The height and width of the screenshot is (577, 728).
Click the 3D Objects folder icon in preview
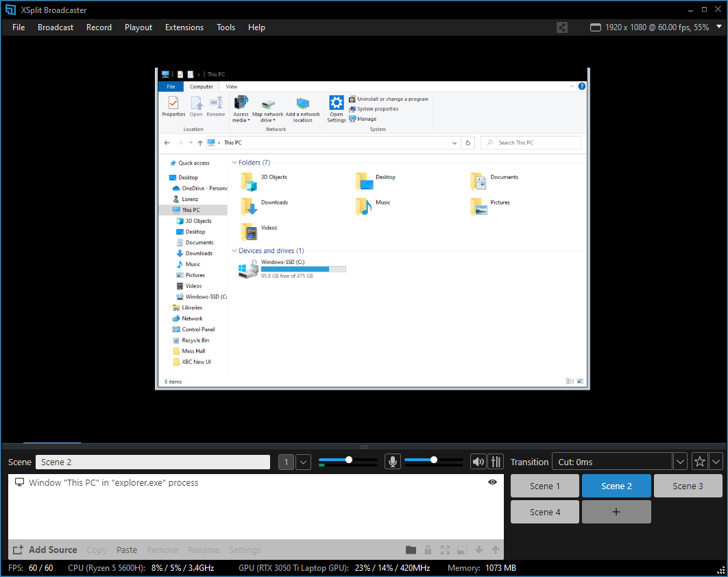249,181
